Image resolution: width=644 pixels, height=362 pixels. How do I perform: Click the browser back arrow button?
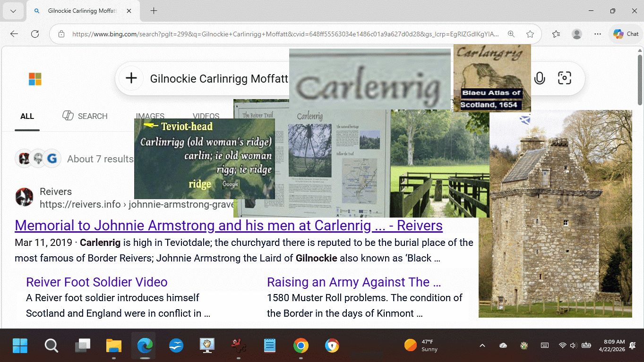point(14,34)
